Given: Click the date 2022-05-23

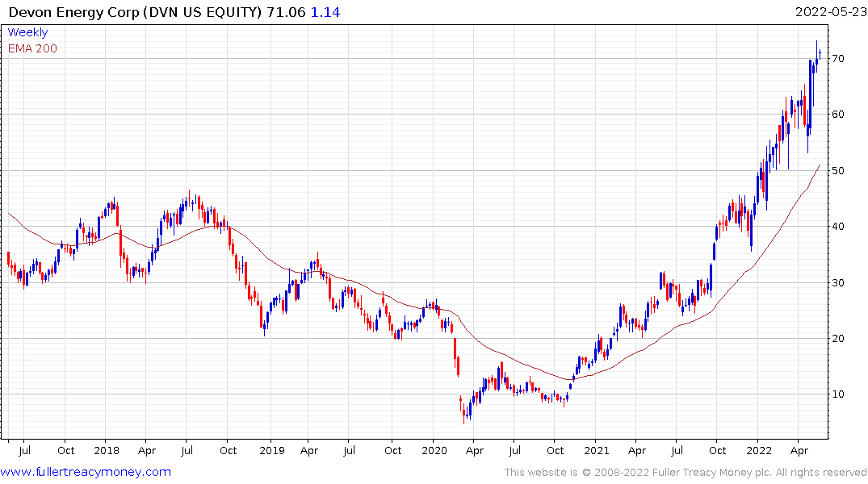Looking at the screenshot, I should coord(831,12).
